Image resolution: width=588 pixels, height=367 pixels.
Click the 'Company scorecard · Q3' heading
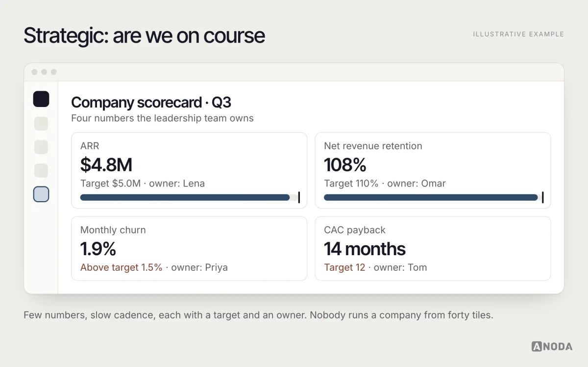[x=151, y=103]
